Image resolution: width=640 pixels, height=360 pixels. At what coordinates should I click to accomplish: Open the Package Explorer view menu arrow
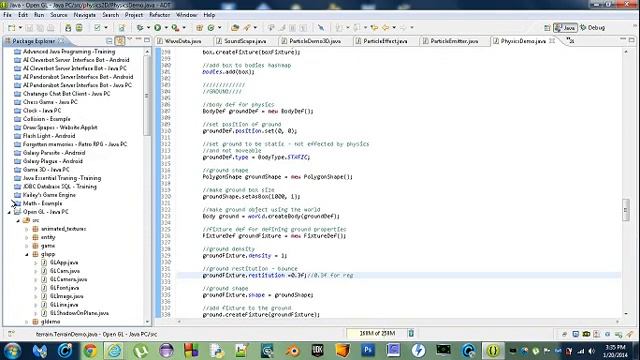point(130,40)
